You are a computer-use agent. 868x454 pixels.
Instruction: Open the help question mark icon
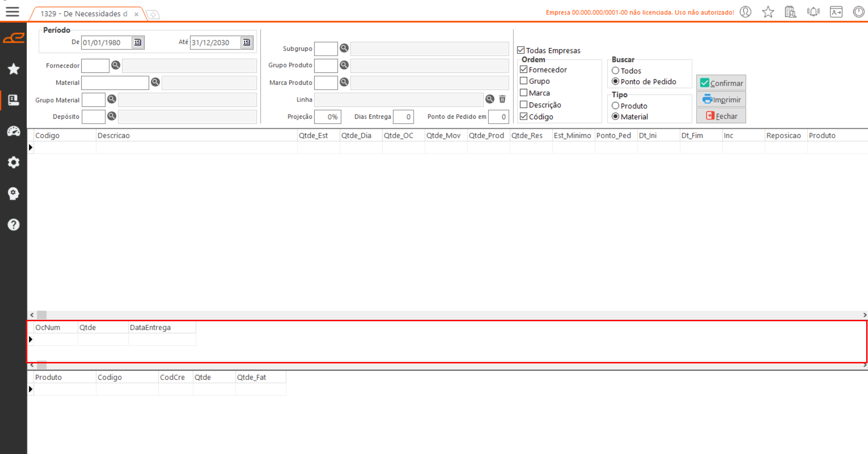click(14, 225)
